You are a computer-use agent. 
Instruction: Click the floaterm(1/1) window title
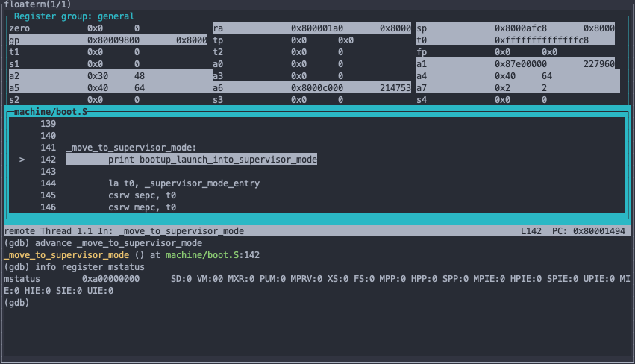pyautogui.click(x=37, y=4)
